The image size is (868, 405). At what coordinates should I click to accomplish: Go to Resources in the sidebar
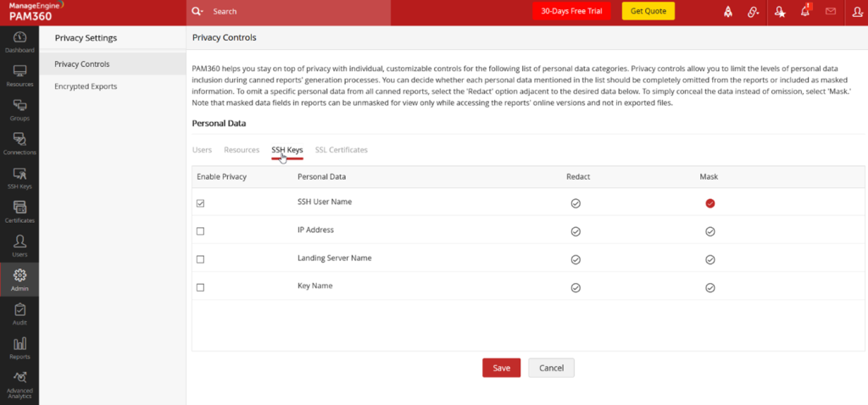point(19,74)
